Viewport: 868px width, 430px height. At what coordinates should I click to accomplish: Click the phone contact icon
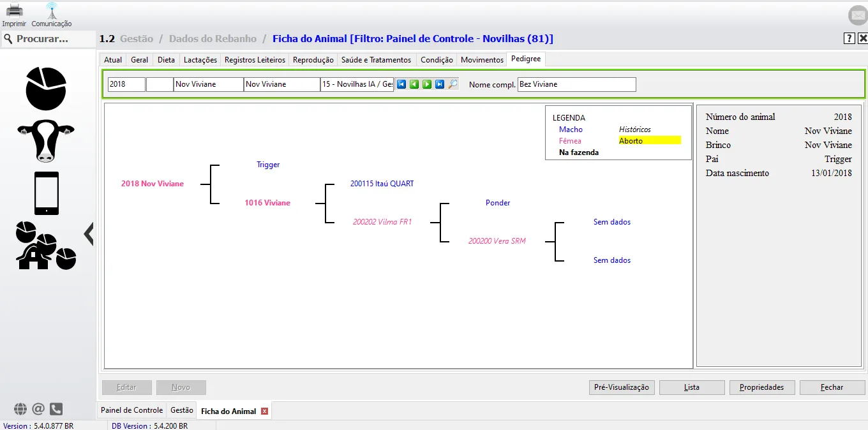(x=56, y=409)
